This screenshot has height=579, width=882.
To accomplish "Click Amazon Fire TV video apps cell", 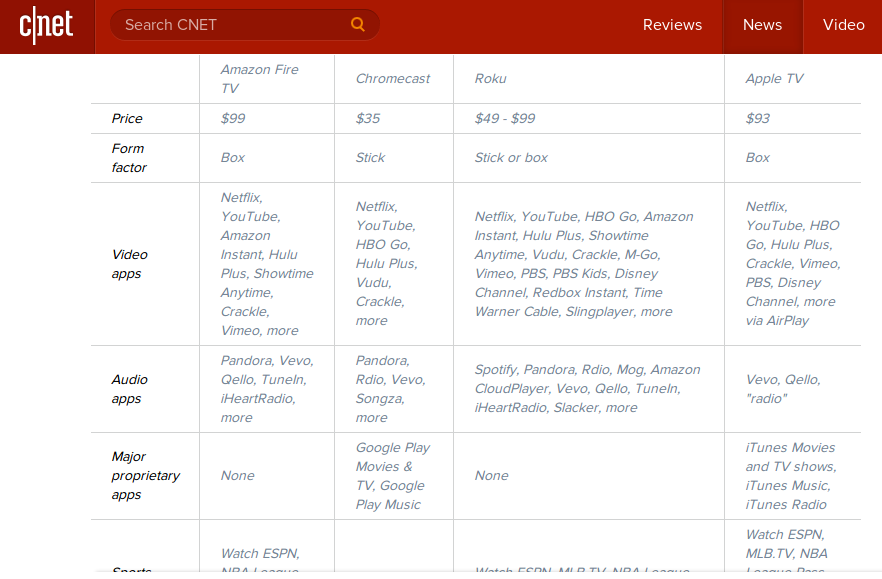I will pos(267,264).
